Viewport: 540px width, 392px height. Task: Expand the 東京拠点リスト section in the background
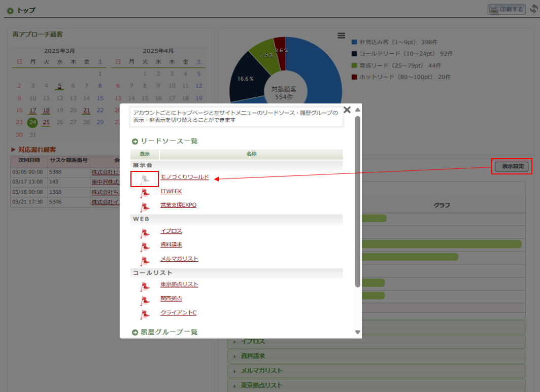point(377,385)
